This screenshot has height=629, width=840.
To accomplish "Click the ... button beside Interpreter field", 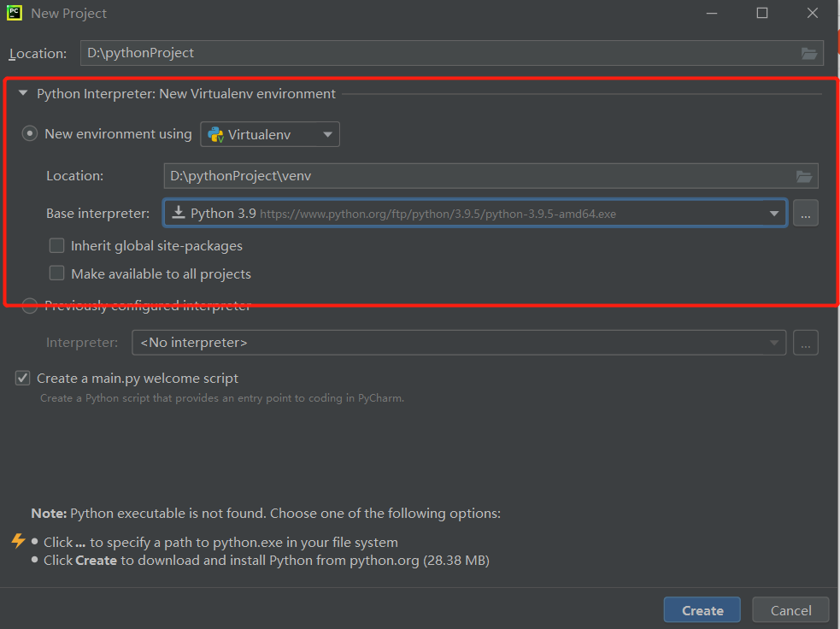I will coord(806,343).
